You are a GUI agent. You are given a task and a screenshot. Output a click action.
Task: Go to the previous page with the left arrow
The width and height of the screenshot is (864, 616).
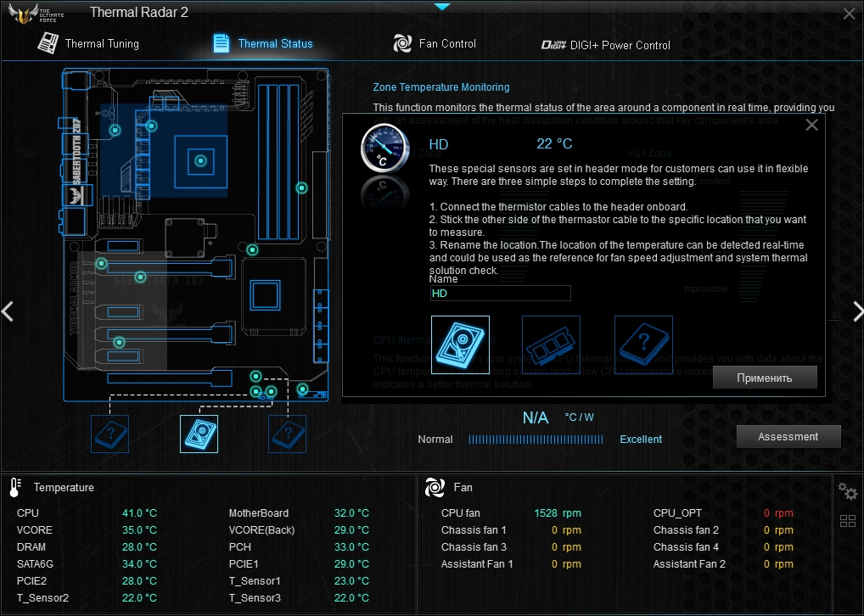[8, 311]
